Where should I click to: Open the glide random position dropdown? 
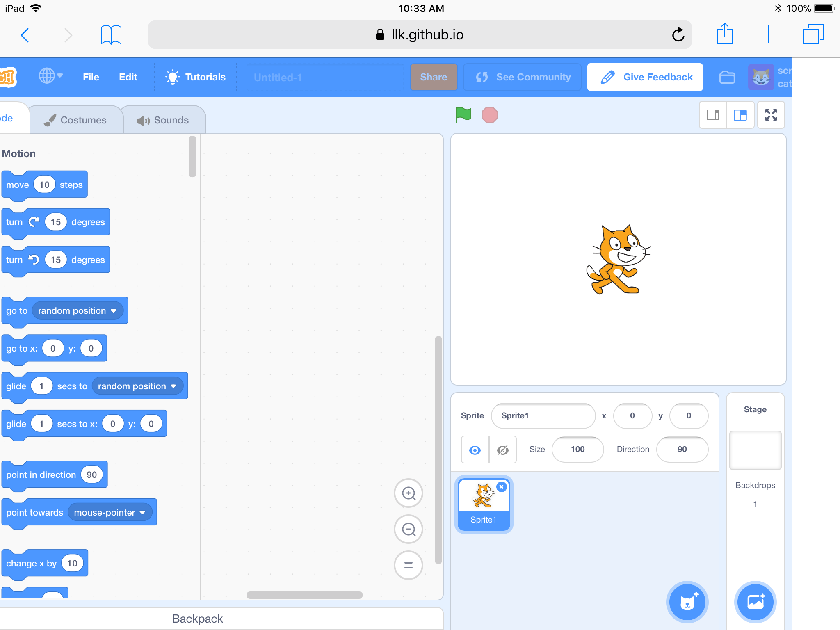(x=137, y=386)
